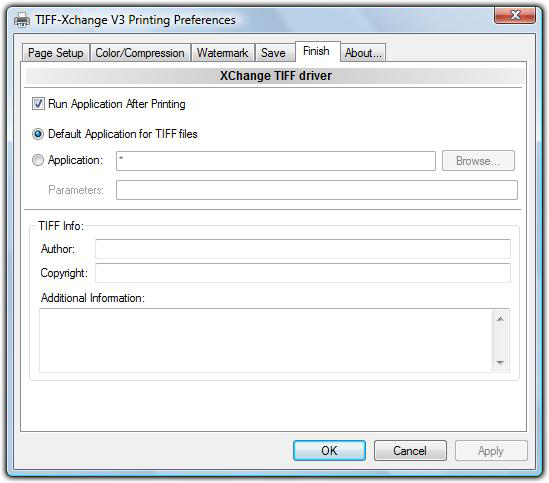
Task: Close the Printing Preferences dialog
Action: pos(515,15)
